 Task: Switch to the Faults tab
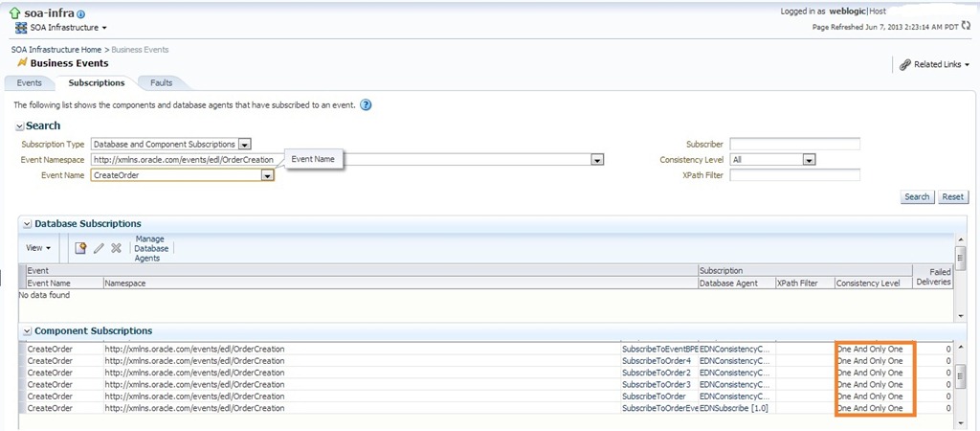pos(161,83)
